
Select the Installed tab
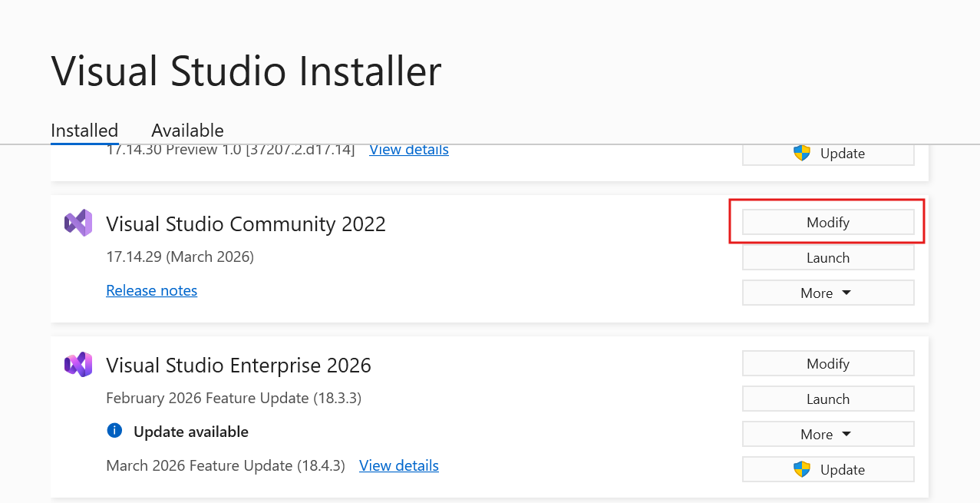[84, 131]
